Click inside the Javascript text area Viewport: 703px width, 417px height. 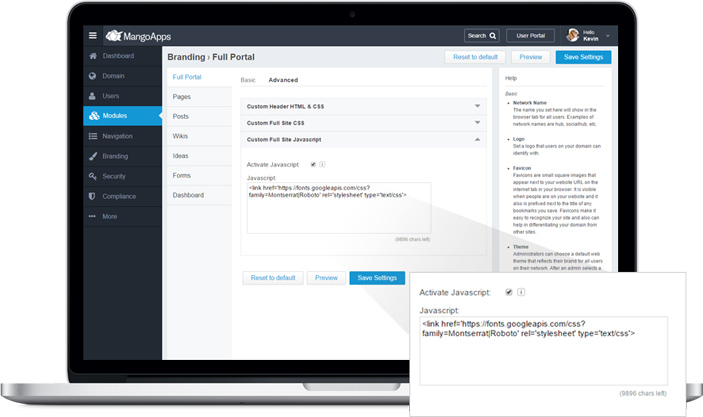tap(339, 208)
